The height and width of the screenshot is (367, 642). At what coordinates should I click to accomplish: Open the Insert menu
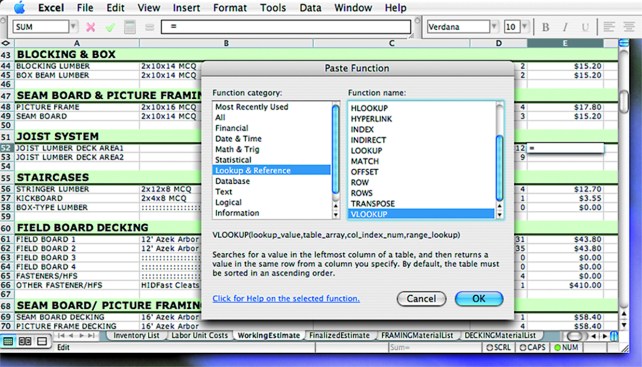point(186,7)
